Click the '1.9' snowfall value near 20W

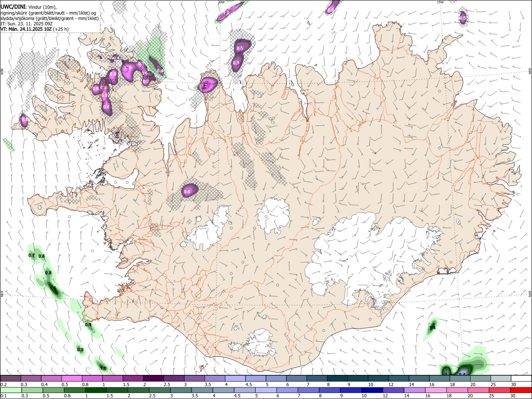coord(226,13)
